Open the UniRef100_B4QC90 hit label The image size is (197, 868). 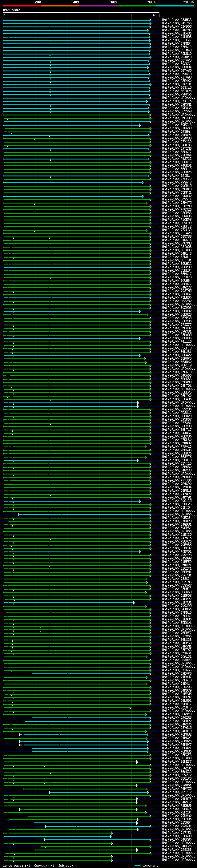tap(176, 840)
